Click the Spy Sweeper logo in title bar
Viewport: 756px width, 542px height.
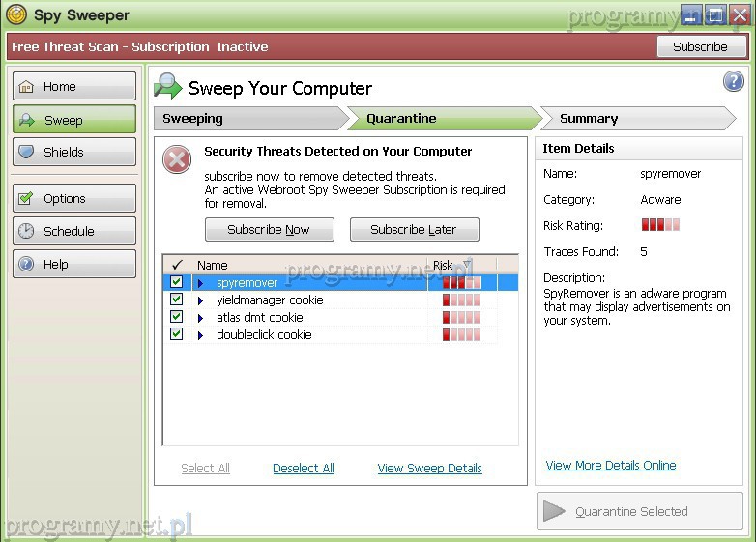pos(16,14)
